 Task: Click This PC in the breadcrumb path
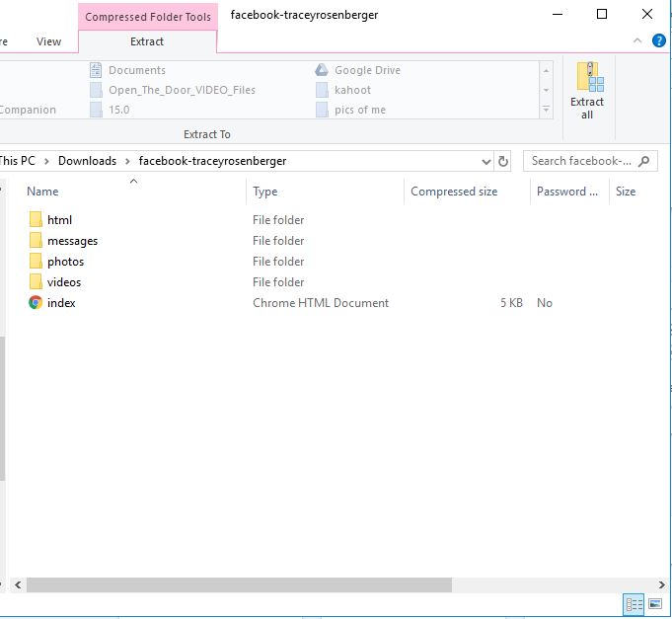(17, 161)
